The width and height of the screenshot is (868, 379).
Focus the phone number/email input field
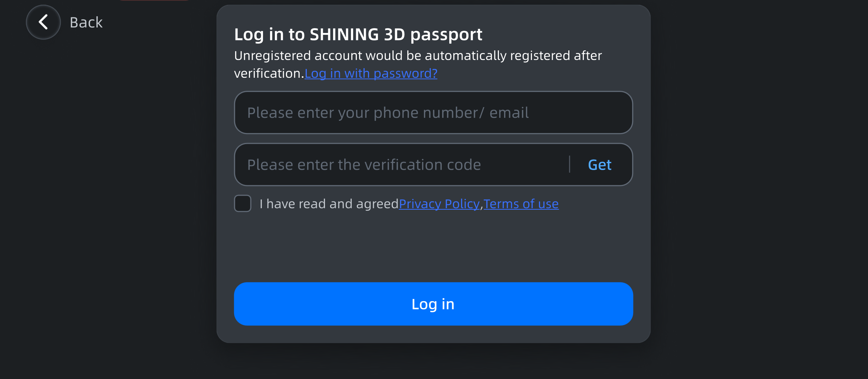[x=433, y=113]
